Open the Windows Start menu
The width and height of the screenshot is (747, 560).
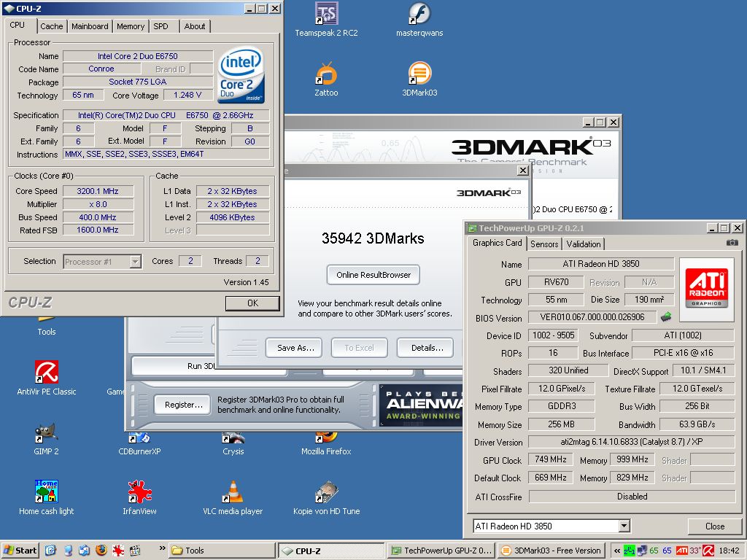(20, 551)
